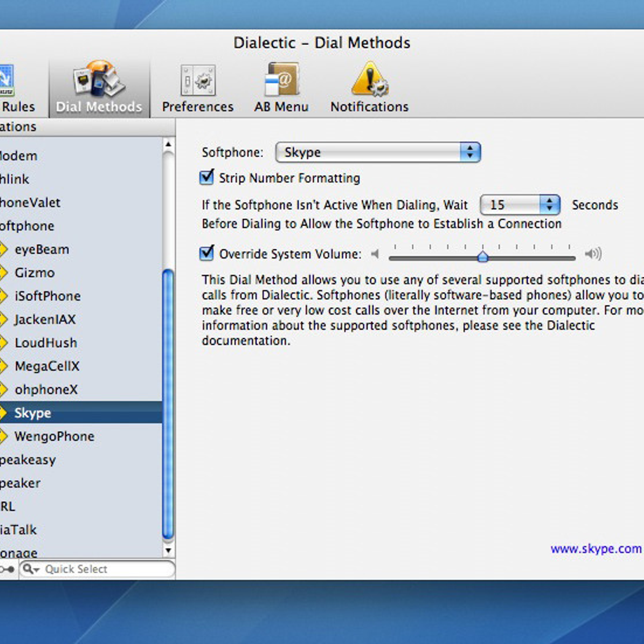Disable Override System Volume checkbox
This screenshot has width=644, height=644.
tap(207, 254)
